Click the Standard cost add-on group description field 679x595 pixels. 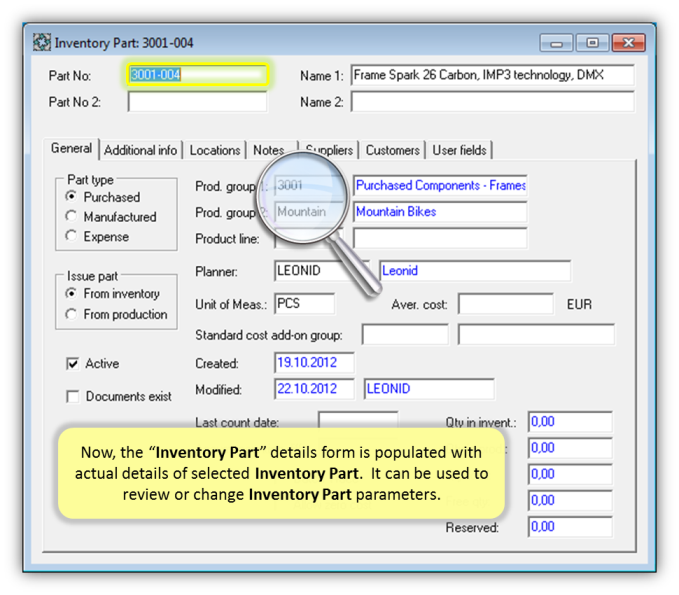click(536, 335)
